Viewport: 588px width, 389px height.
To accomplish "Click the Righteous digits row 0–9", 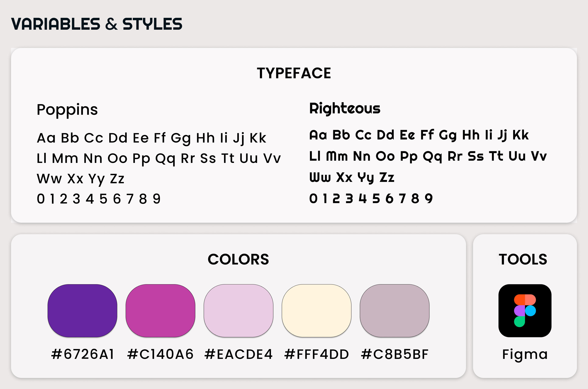I will pos(371,199).
